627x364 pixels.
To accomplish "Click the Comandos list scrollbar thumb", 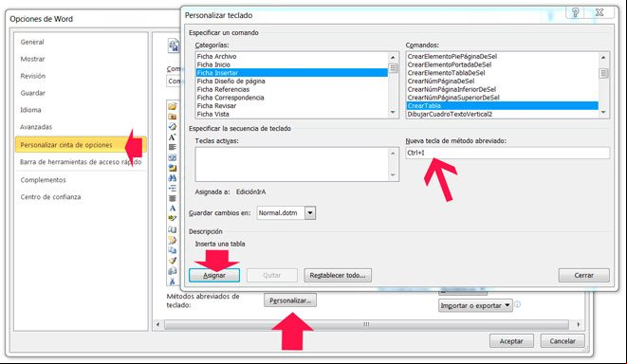I will pyautogui.click(x=603, y=73).
